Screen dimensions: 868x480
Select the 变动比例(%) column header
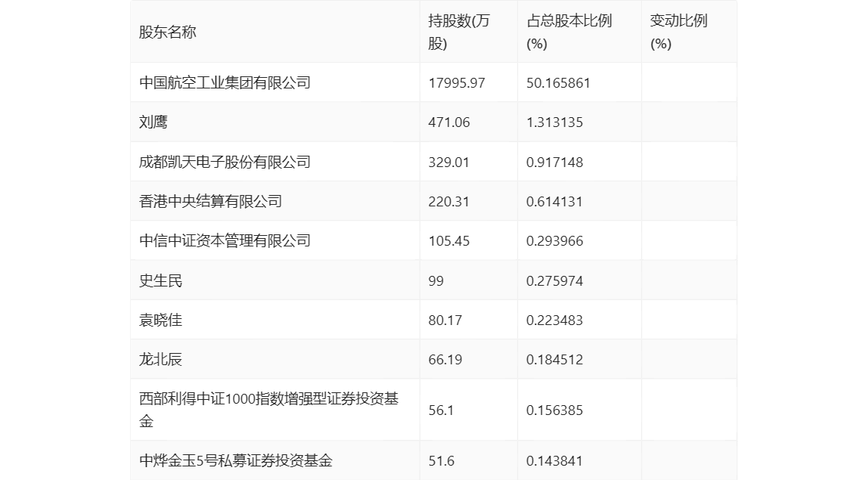pos(679,32)
